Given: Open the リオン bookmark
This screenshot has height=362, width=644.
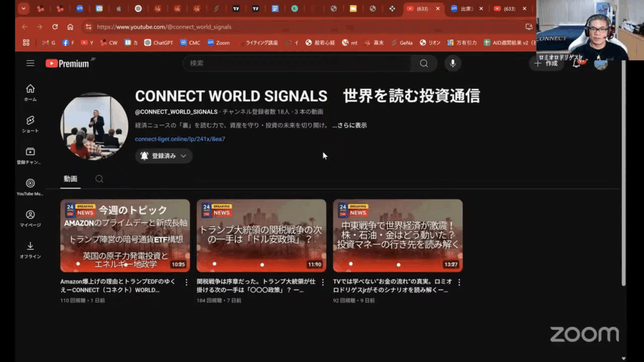Looking at the screenshot, I should (x=430, y=43).
